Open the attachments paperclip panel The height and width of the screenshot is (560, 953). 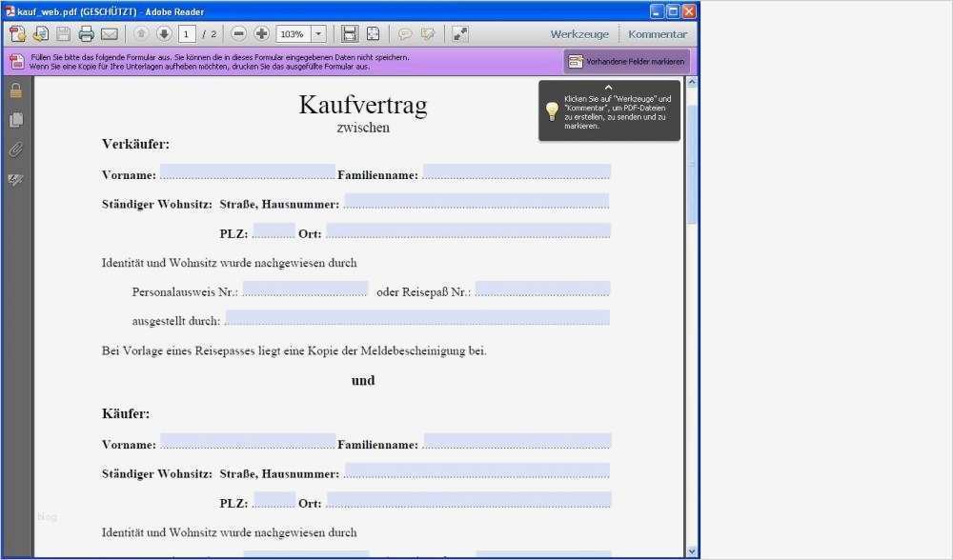(16, 150)
